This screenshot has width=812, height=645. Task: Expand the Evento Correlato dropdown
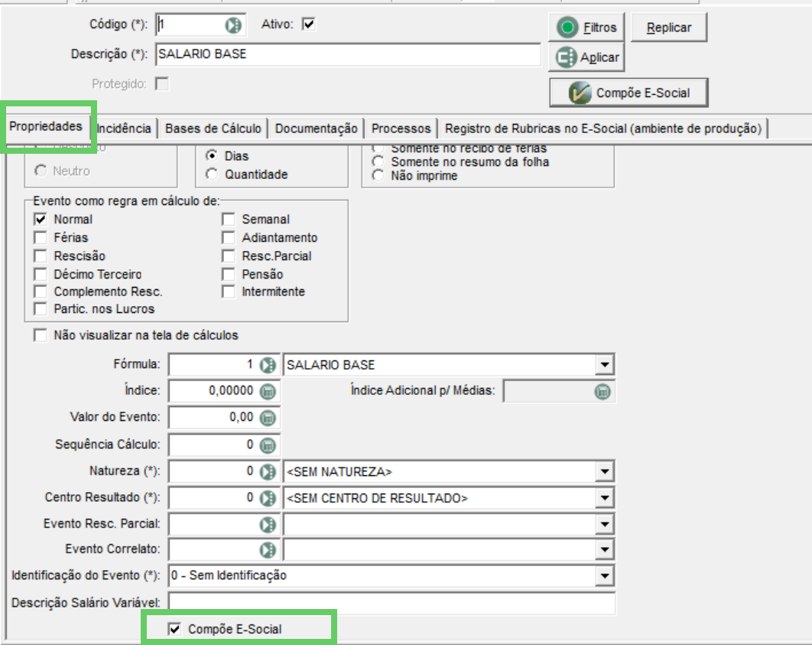(604, 550)
